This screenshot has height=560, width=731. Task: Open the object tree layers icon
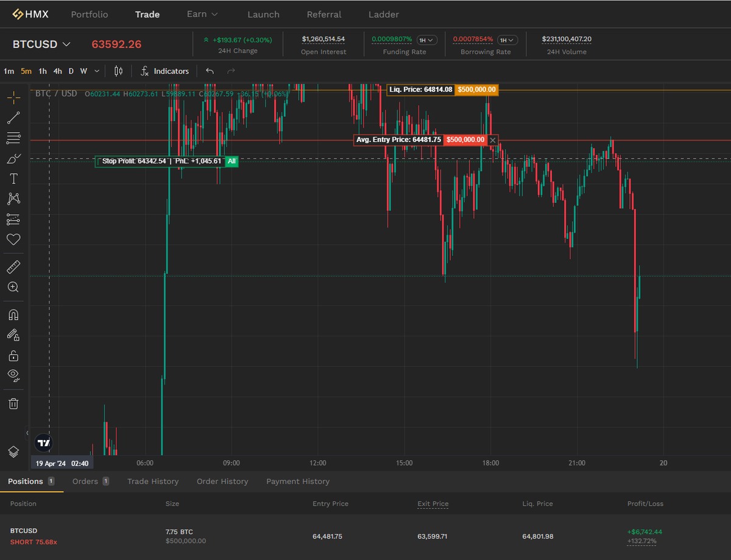click(x=13, y=452)
